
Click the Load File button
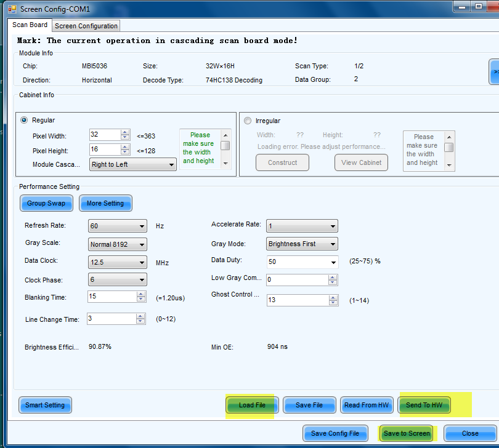pos(252,405)
